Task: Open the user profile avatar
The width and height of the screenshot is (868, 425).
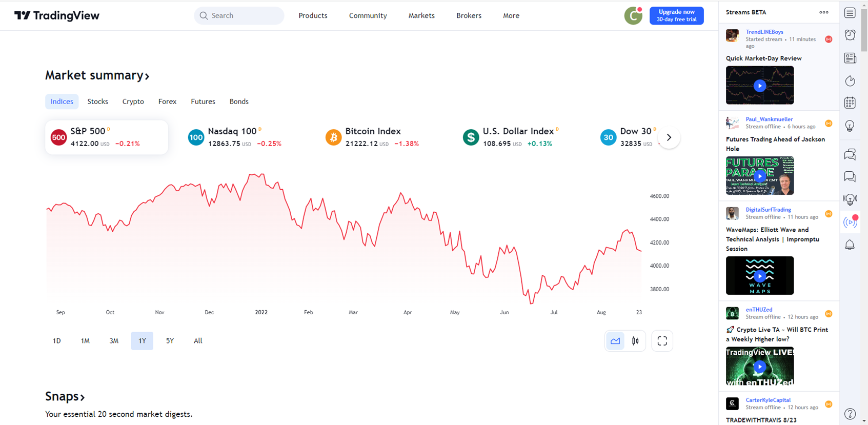Action: pyautogui.click(x=633, y=15)
